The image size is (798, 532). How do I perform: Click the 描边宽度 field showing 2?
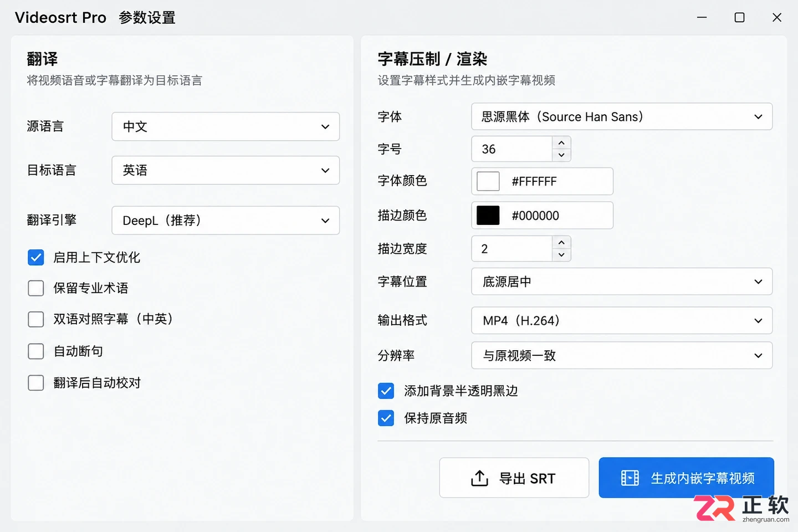pos(512,249)
